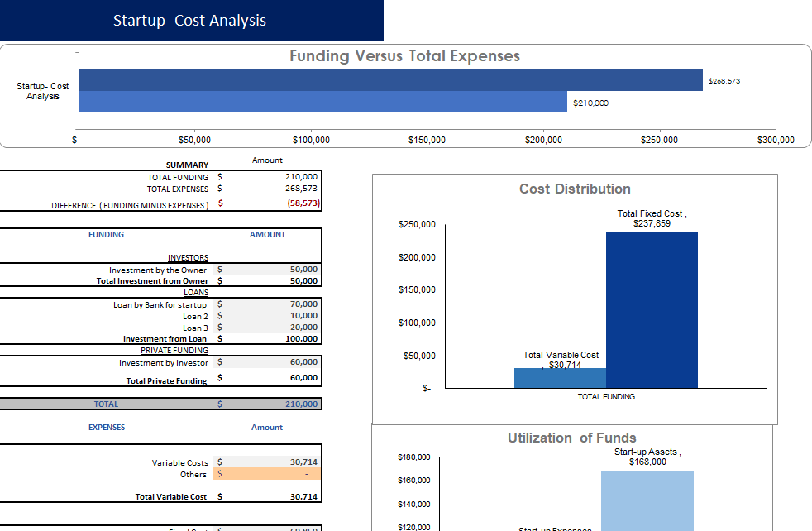Click the Startup- Cost Analysis banner title
The width and height of the screenshot is (812, 531).
pyautogui.click(x=191, y=20)
